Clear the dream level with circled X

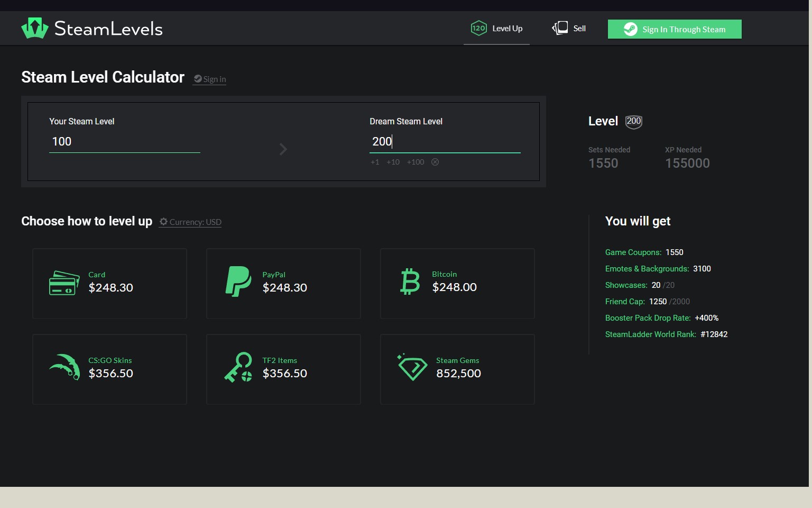pos(435,162)
